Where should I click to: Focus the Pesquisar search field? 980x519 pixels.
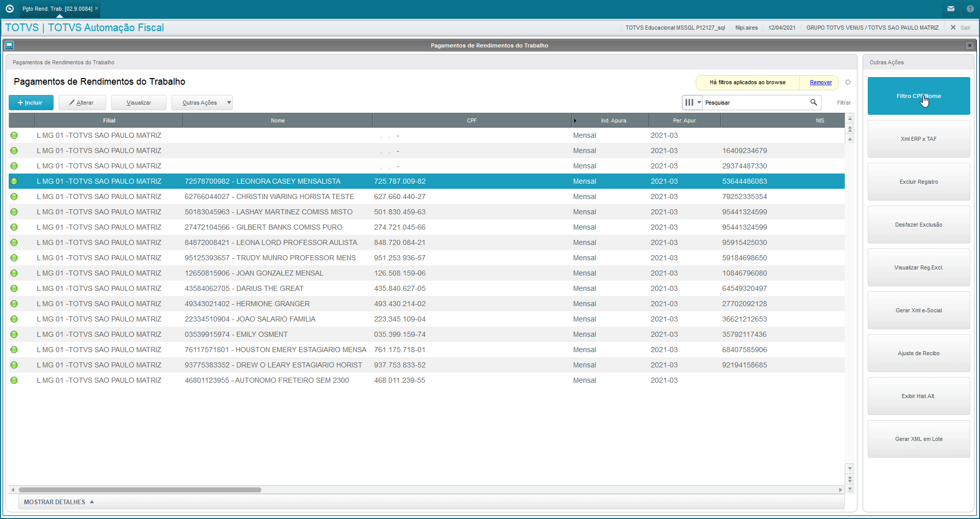pyautogui.click(x=755, y=103)
